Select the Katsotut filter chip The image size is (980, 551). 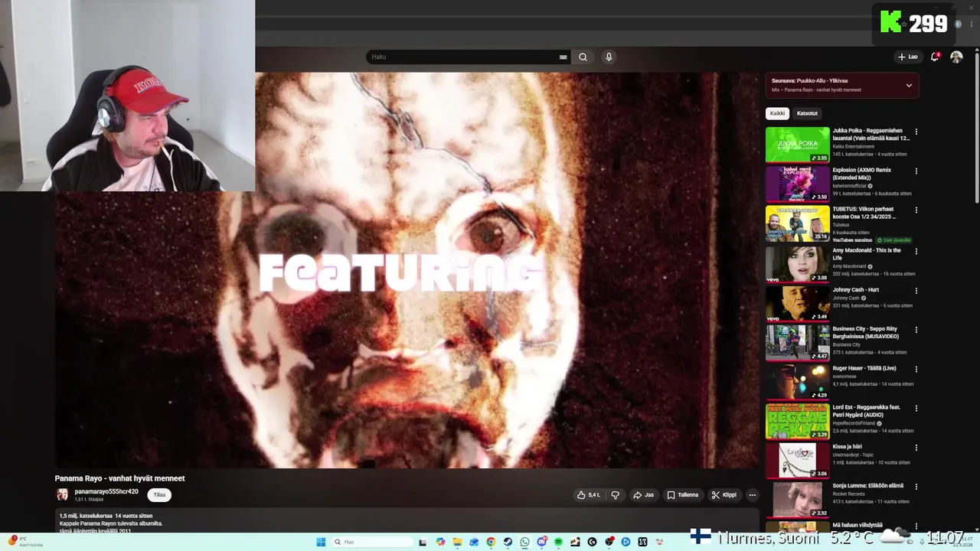807,113
